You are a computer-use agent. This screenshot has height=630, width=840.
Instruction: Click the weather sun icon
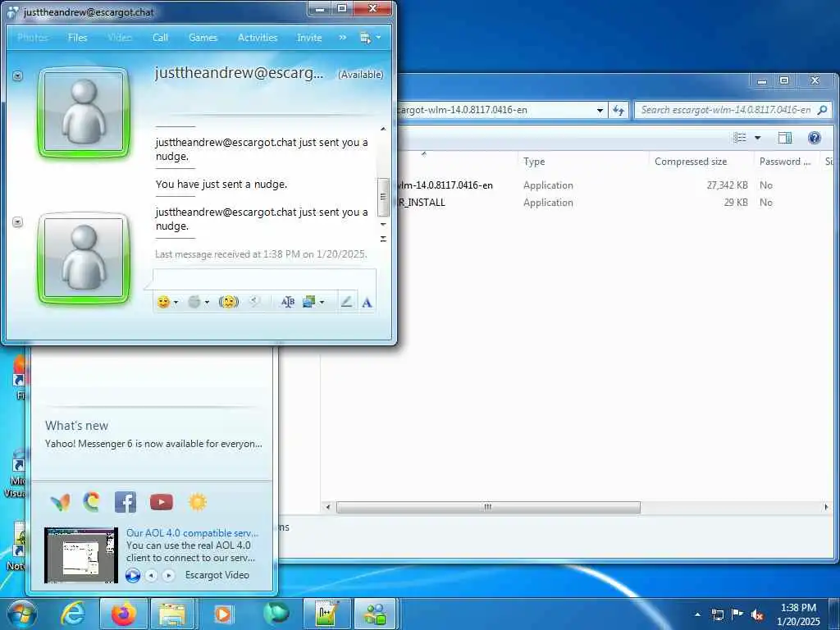point(197,502)
